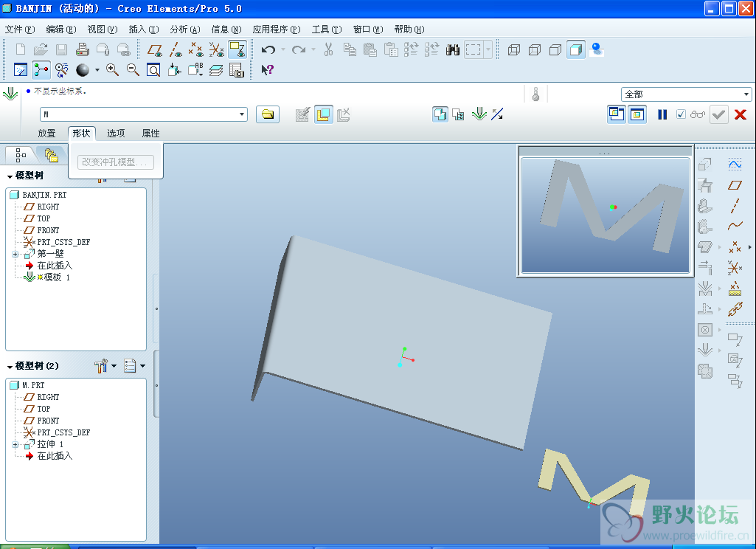The image size is (756, 549).
Task: Click the datum curve tool in right toolbar
Action: coord(735,225)
